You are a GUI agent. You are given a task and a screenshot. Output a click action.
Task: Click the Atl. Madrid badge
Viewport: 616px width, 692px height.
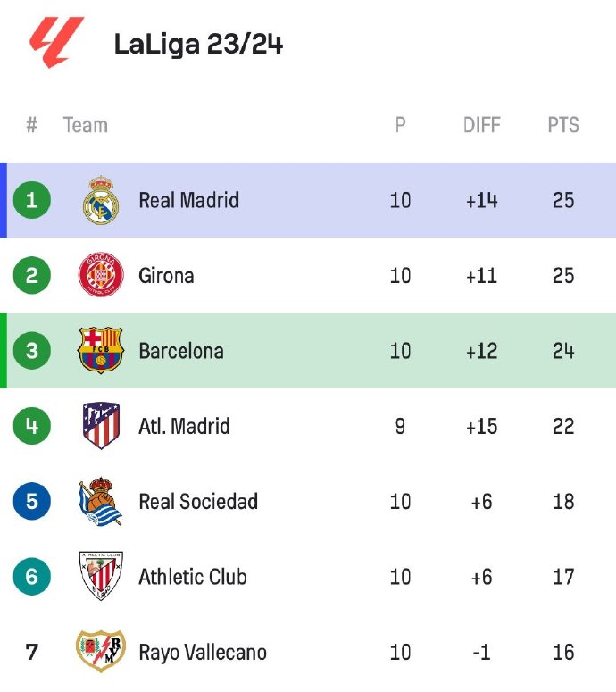(100, 426)
